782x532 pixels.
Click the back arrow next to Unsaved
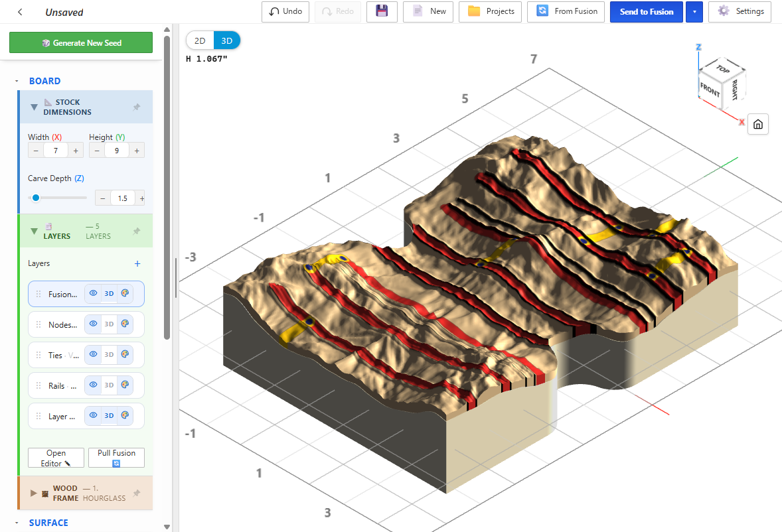pyautogui.click(x=20, y=12)
